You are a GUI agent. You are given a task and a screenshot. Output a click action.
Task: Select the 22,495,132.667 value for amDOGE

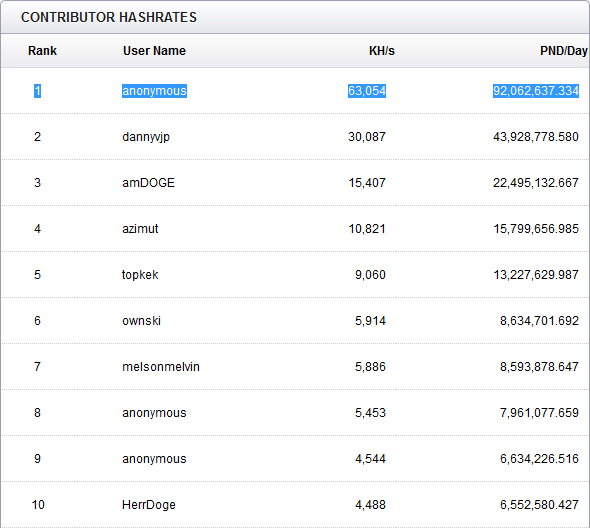click(536, 183)
